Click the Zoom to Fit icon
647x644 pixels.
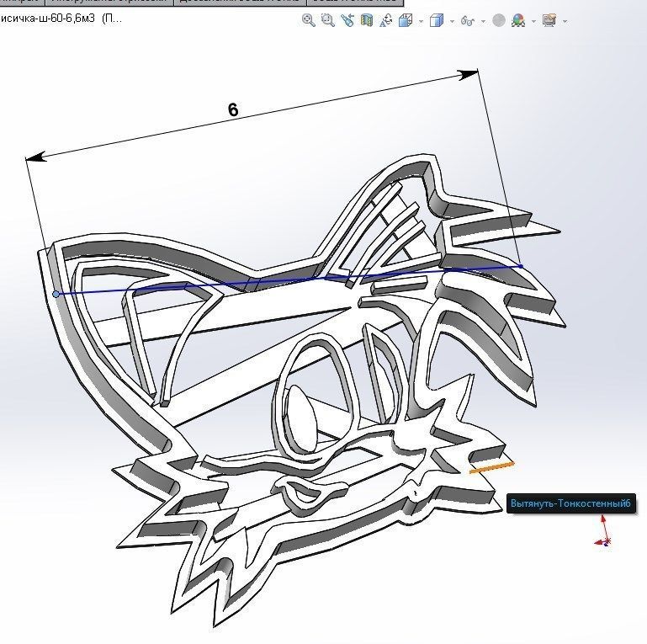point(308,20)
